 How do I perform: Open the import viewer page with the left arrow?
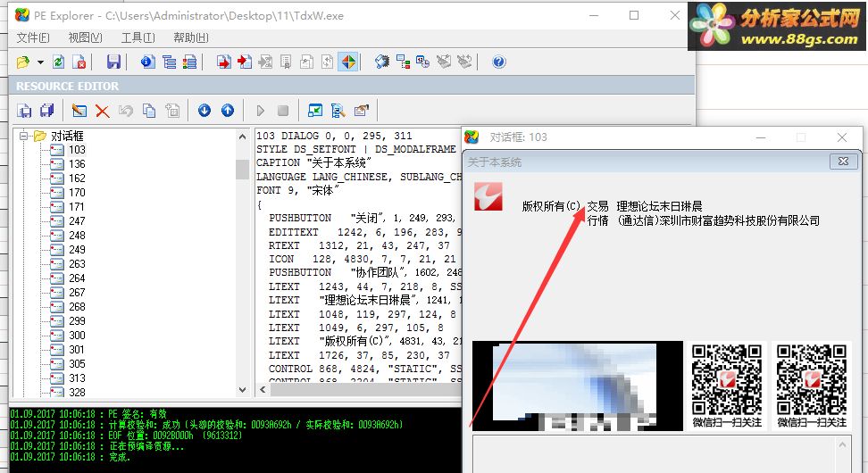click(x=245, y=62)
